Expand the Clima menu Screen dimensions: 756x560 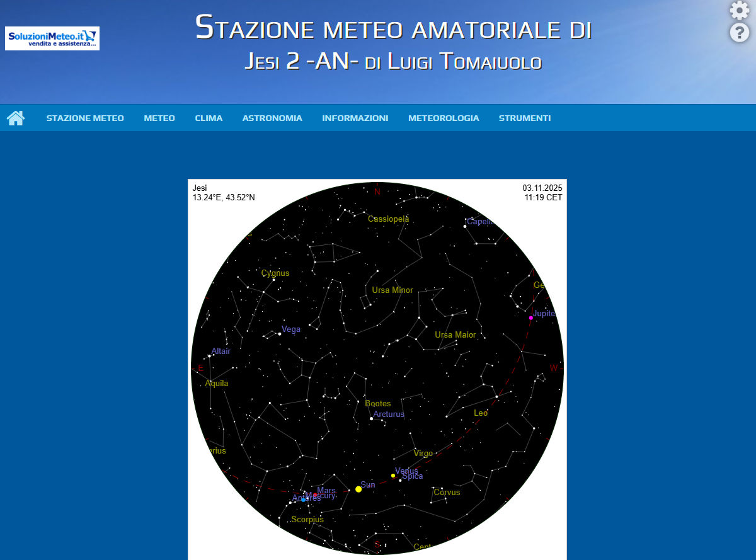click(209, 118)
